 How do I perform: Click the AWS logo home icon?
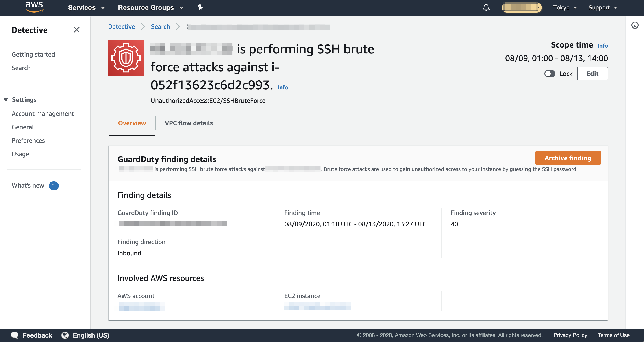tap(34, 7)
